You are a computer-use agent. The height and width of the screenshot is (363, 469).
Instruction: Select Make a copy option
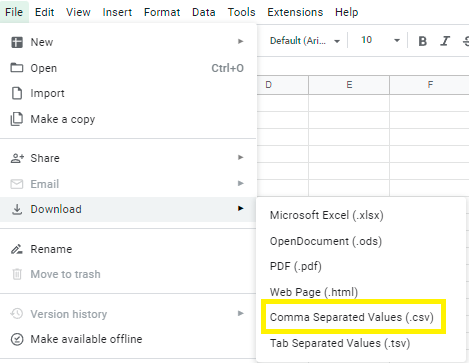point(128,119)
